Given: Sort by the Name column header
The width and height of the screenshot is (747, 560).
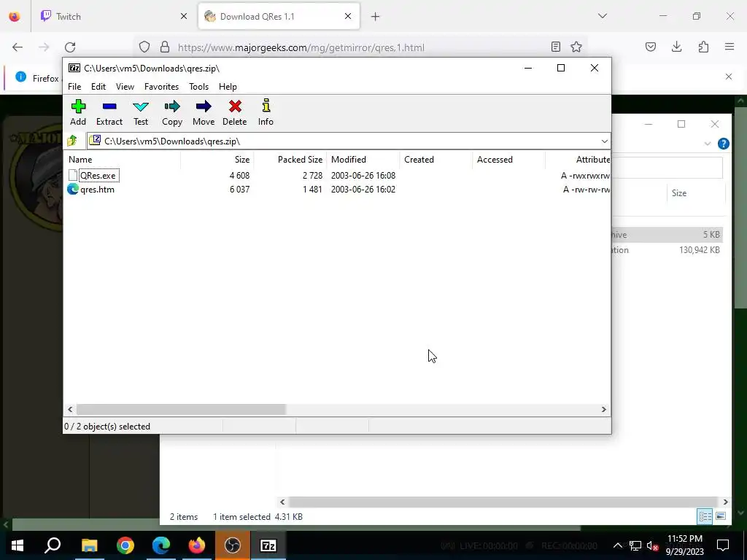Looking at the screenshot, I should (x=122, y=160).
